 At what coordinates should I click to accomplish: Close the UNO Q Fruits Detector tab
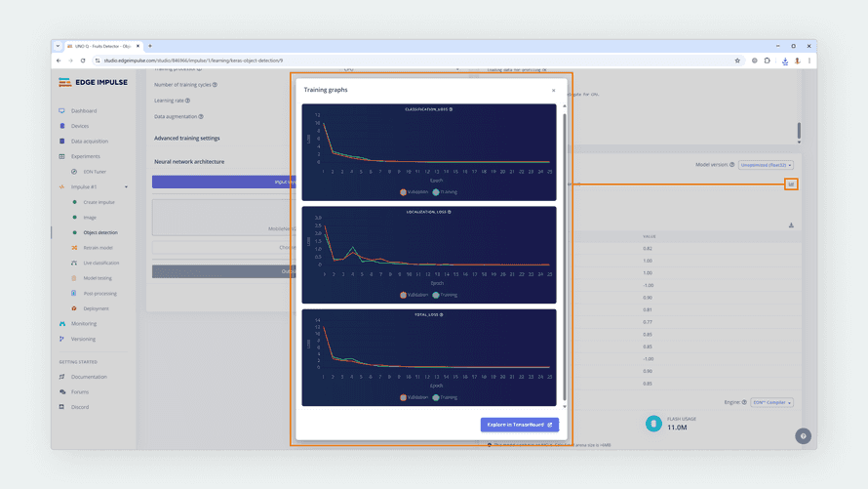click(x=138, y=47)
